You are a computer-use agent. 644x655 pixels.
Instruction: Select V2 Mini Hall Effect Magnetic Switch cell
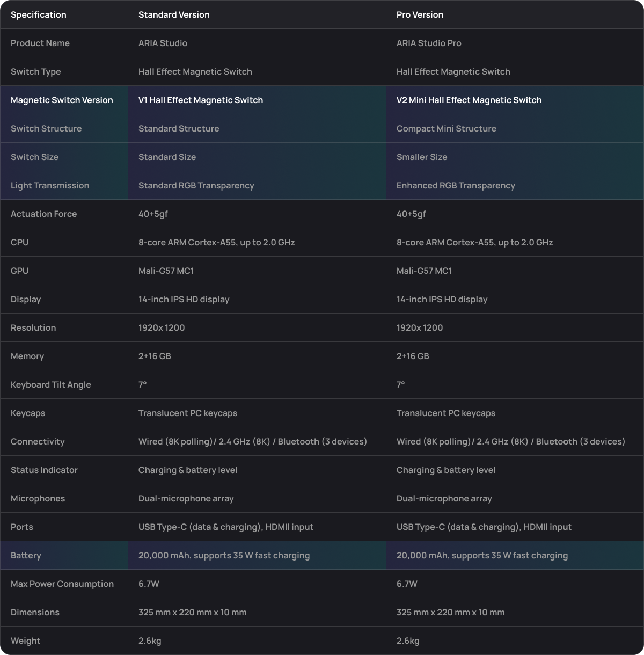469,100
